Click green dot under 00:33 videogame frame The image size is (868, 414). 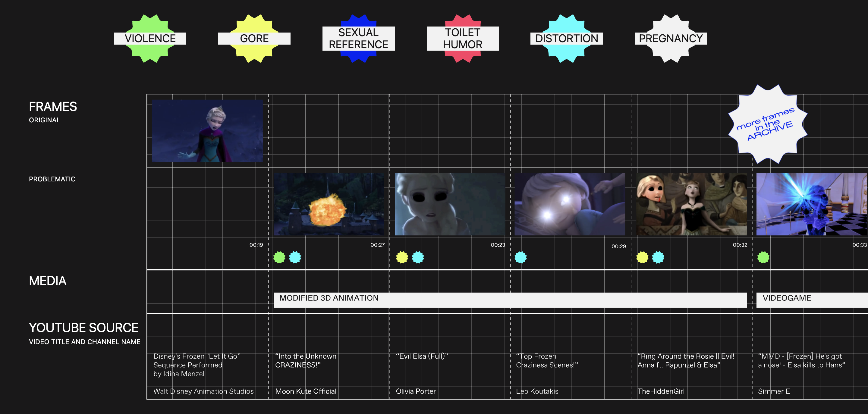[763, 257]
